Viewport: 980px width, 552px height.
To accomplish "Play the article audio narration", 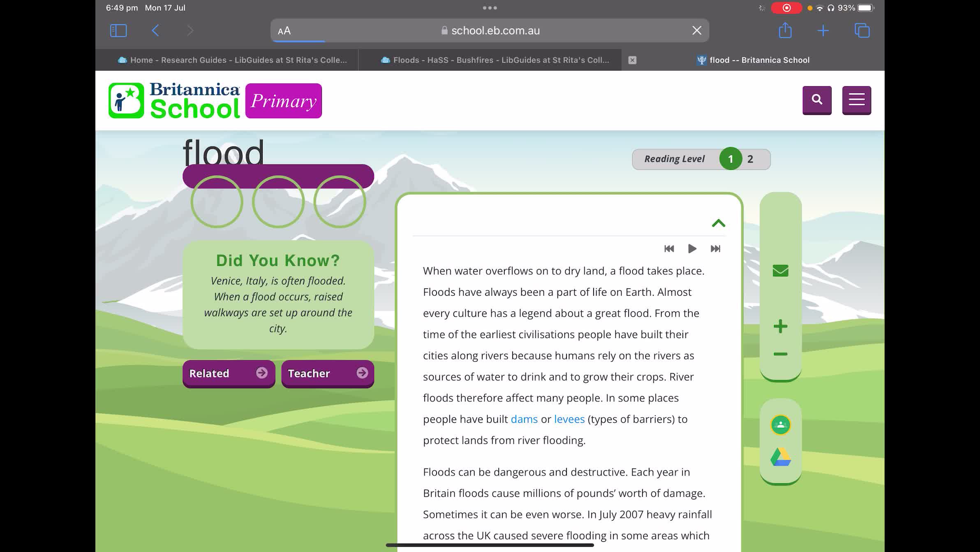I will (x=692, y=248).
